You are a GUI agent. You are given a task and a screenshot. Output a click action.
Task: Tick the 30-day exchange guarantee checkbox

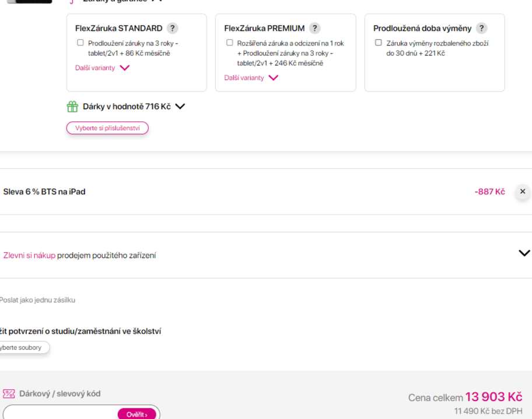(x=379, y=43)
